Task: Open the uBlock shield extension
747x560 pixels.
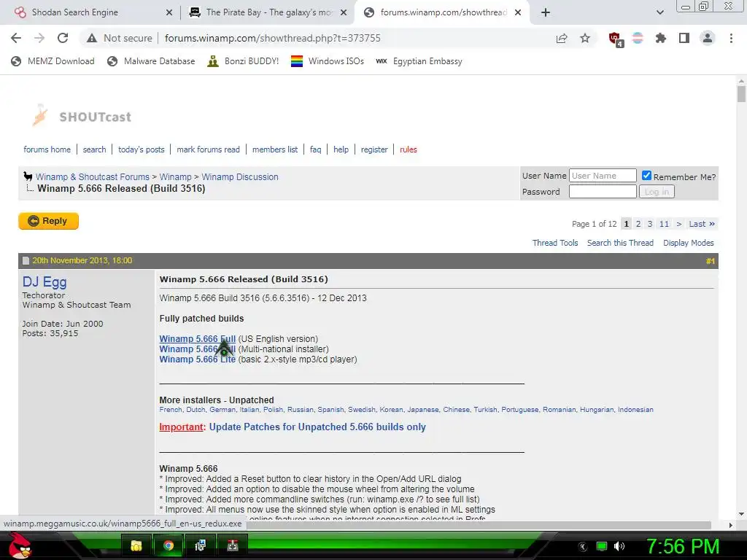Action: point(615,39)
